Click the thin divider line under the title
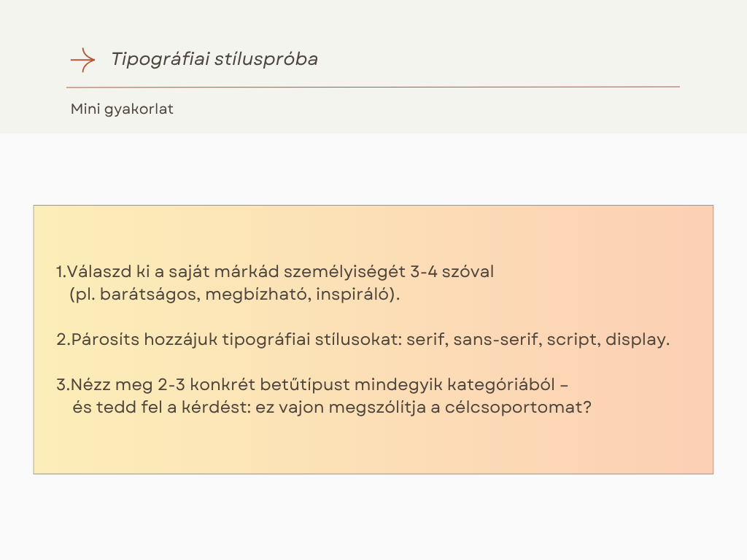 373,87
